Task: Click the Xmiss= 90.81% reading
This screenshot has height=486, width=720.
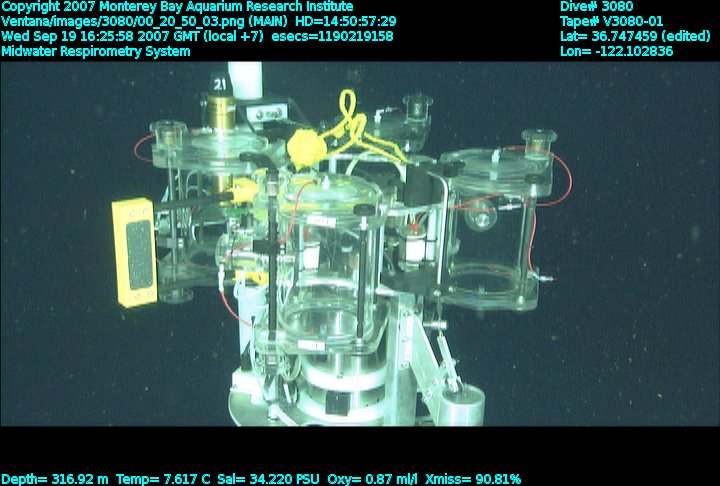Action: pos(473,480)
